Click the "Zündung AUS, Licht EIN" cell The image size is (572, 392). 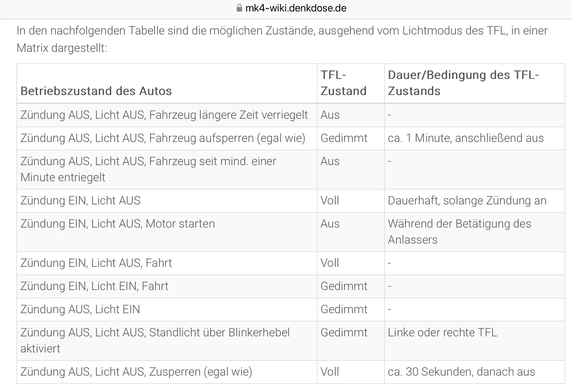[80, 309]
